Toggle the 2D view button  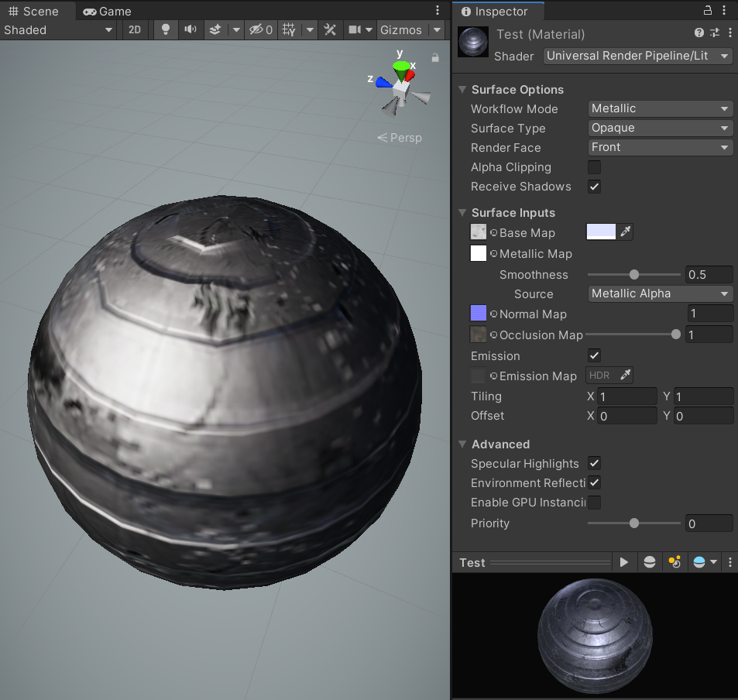pyautogui.click(x=135, y=29)
